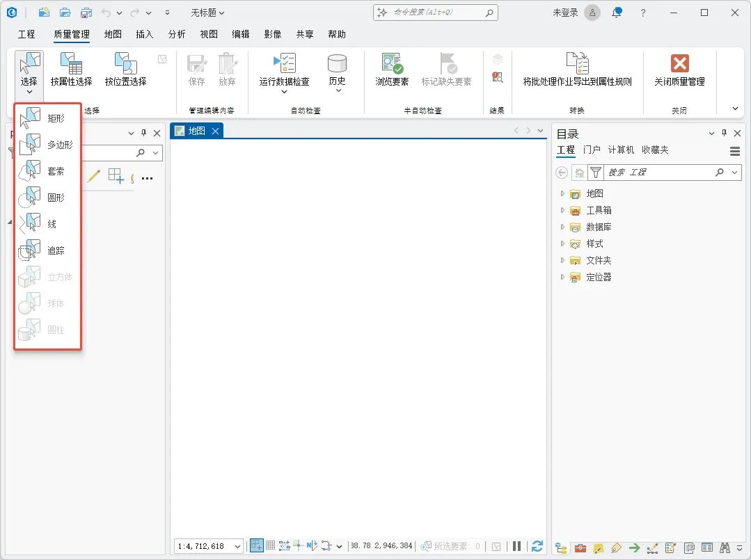Close the 地图 view tab
Screen dimensions: 751x560
(216, 131)
